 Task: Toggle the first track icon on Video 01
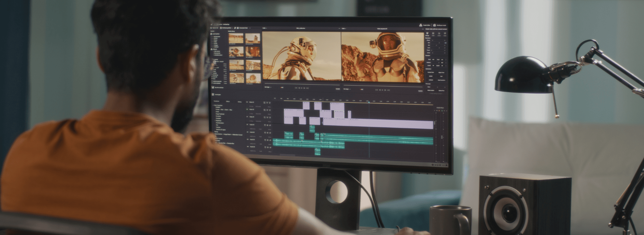point(264,102)
